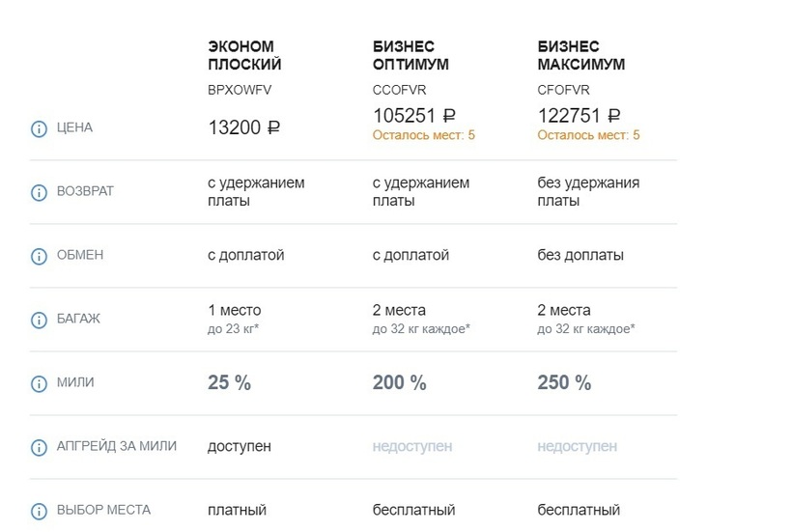
Task: Select the БИЗНЕС ОПТИМУМ fare heading
Action: [410, 55]
